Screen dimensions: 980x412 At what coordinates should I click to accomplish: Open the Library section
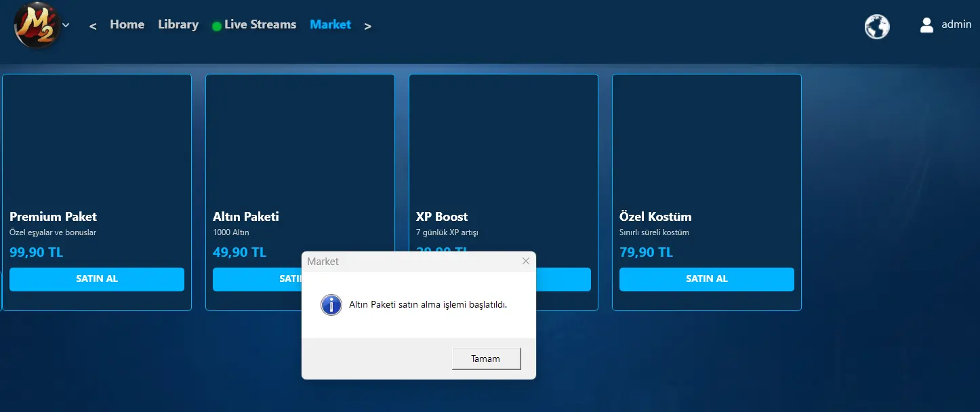[x=178, y=24]
